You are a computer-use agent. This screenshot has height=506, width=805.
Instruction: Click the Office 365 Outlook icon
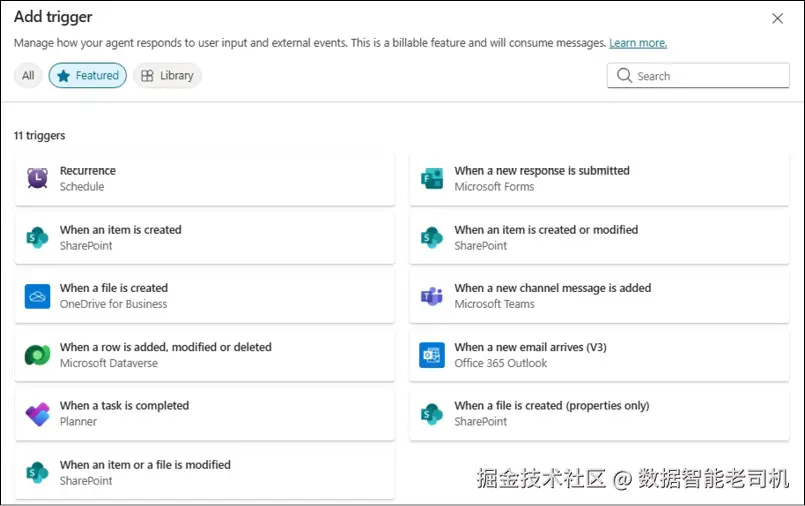pyautogui.click(x=432, y=355)
